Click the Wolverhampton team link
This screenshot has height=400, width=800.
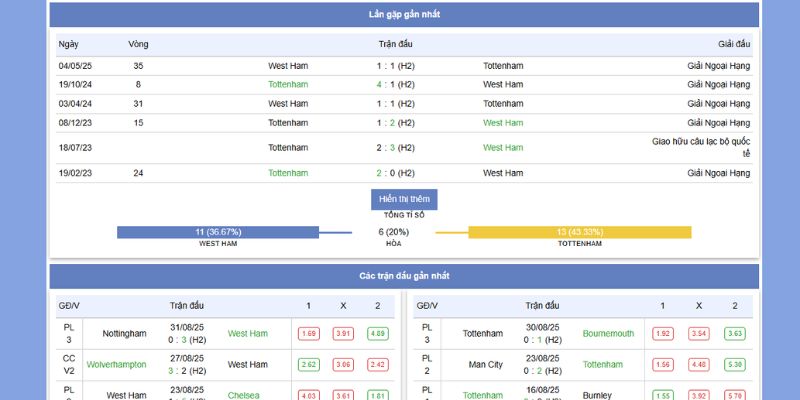point(116,365)
